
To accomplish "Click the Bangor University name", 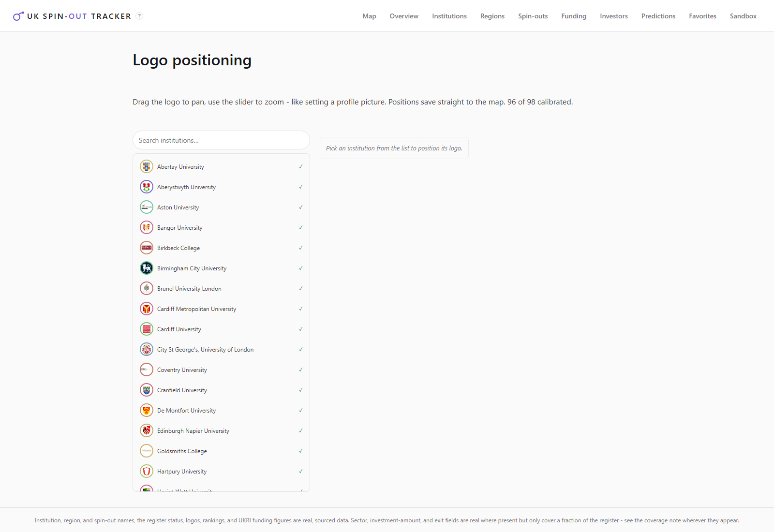I will pyautogui.click(x=180, y=228).
